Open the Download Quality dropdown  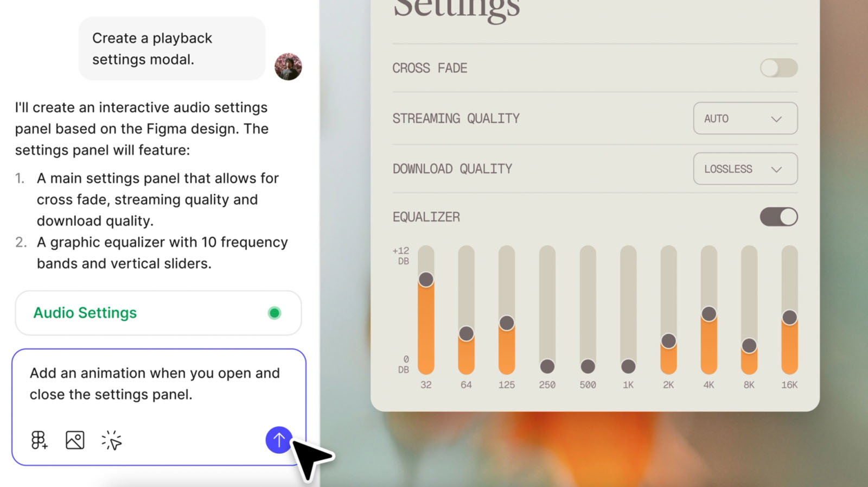pyautogui.click(x=745, y=169)
